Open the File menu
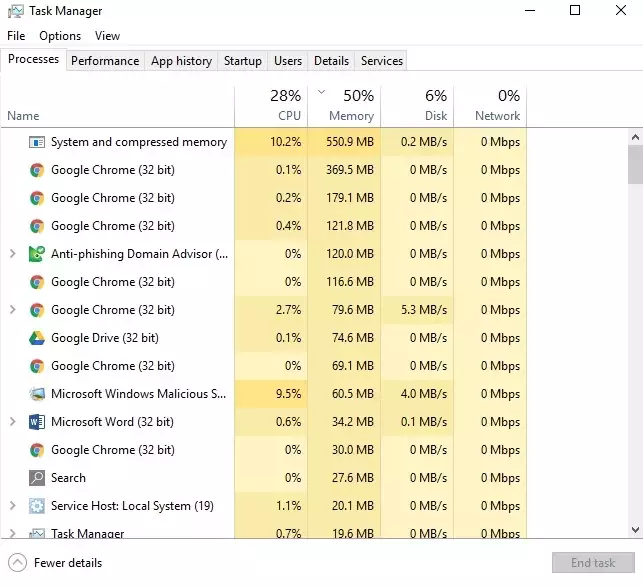The width and height of the screenshot is (643, 586). coord(16,36)
